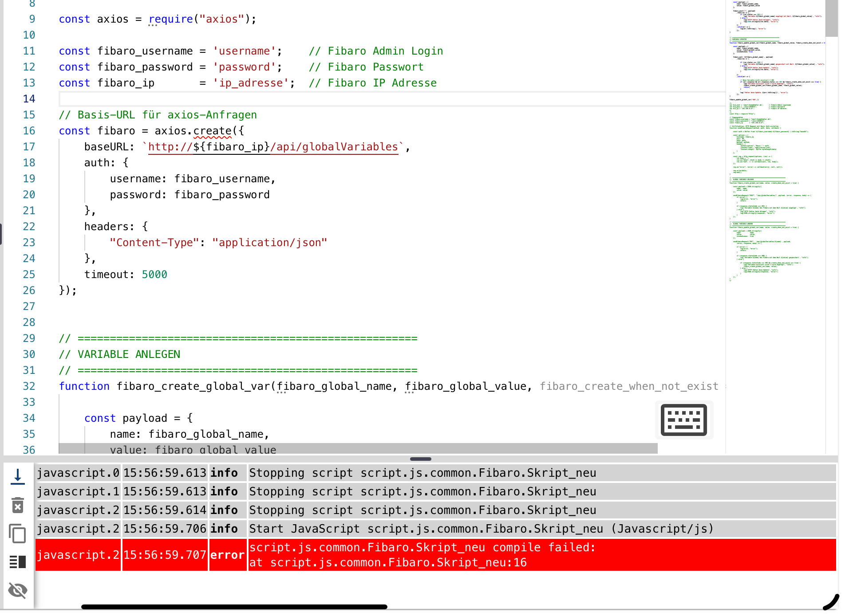Select the javascript.1 log source cell
This screenshot has height=616, width=845.
[78, 491]
